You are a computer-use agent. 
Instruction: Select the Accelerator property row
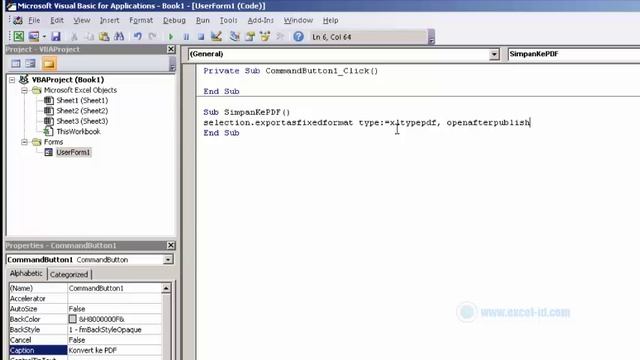pos(85,298)
